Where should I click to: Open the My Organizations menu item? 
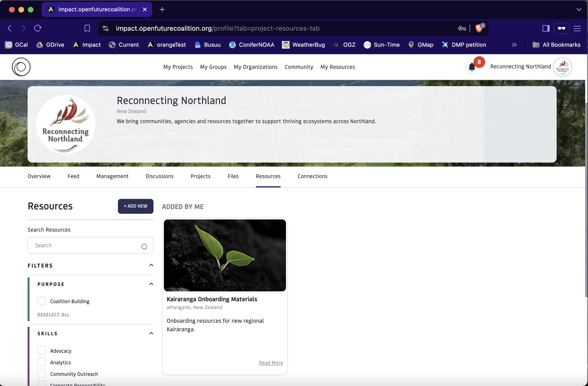256,67
